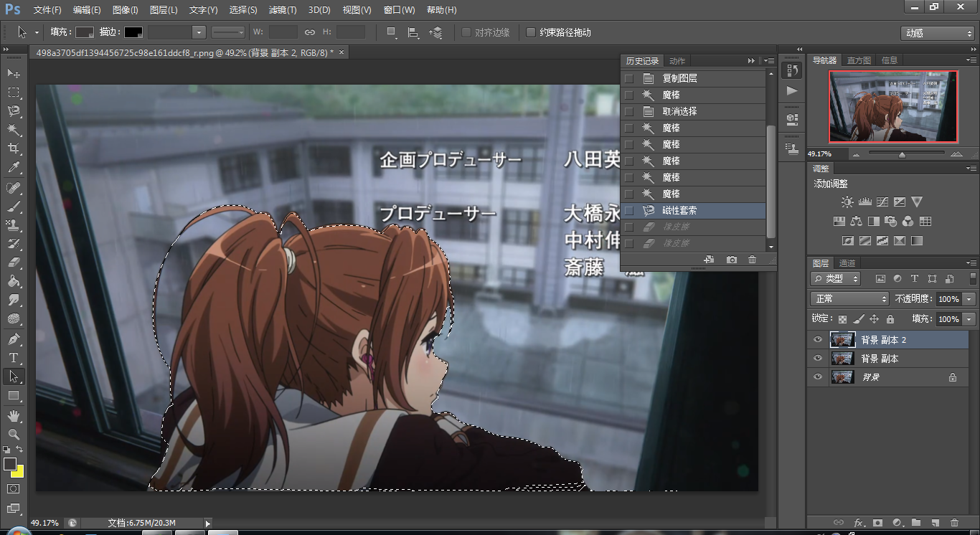Delete the current history state
This screenshot has width=980, height=535.
[752, 260]
